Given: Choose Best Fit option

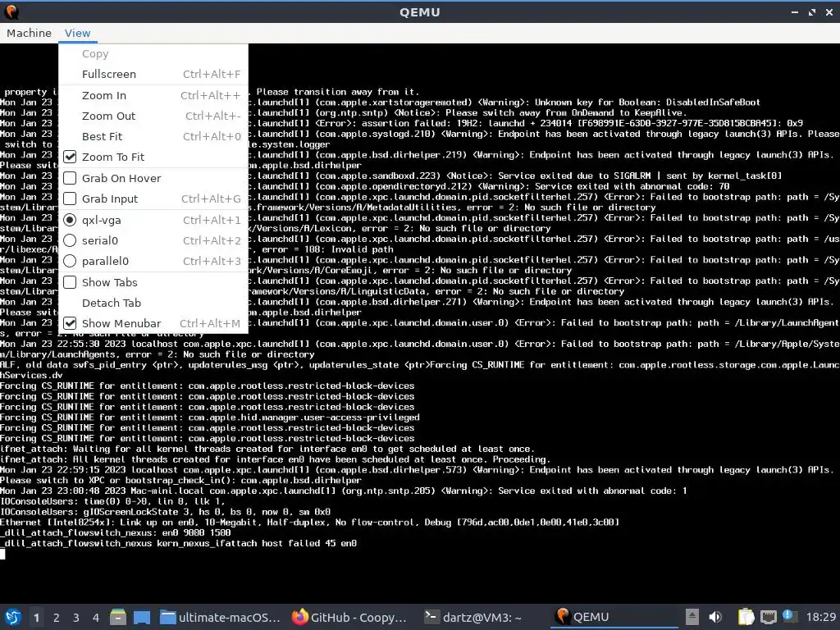Looking at the screenshot, I should click(153, 136).
